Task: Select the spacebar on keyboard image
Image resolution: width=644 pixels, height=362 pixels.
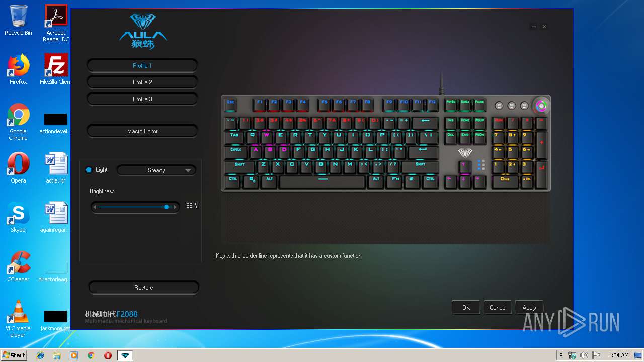Action: click(x=323, y=181)
